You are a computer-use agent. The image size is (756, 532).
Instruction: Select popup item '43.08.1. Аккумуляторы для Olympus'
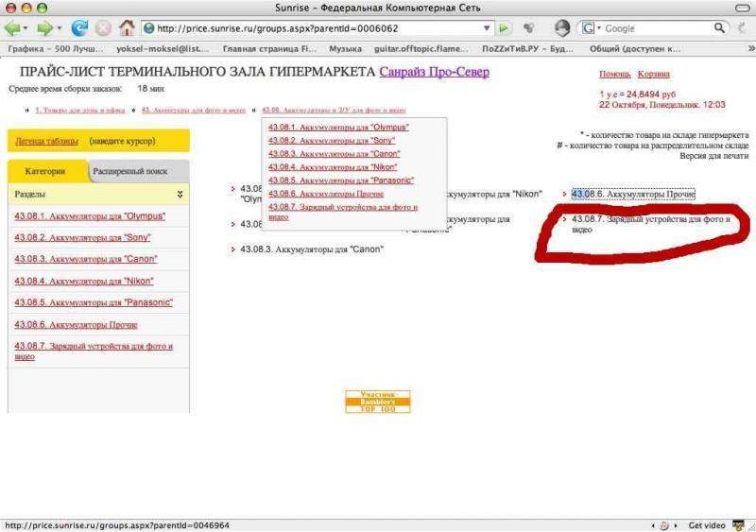tap(338, 128)
